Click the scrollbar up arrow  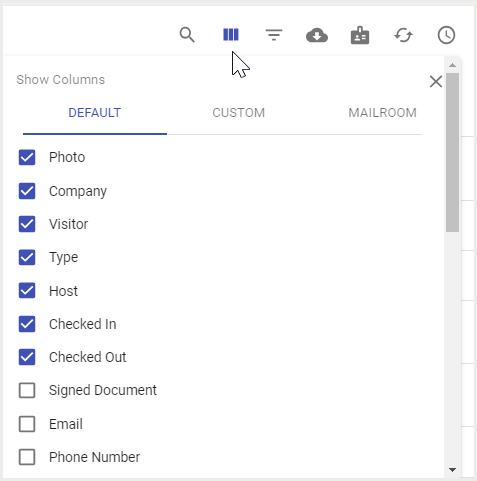pyautogui.click(x=452, y=65)
